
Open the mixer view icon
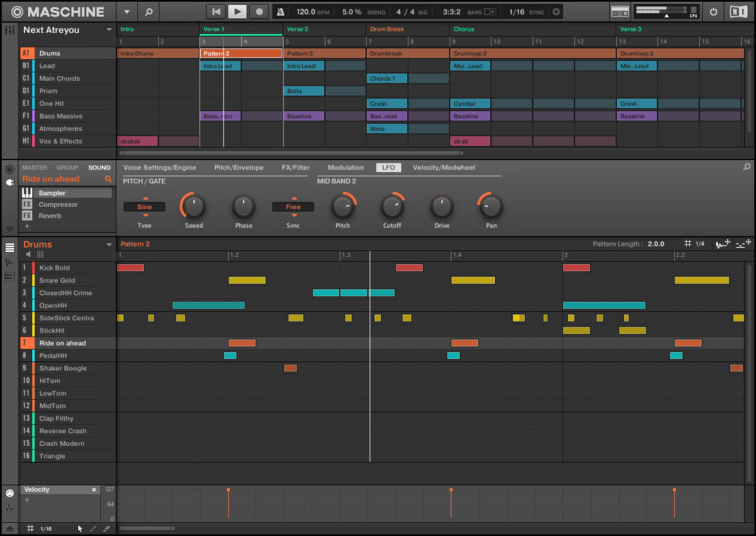point(10,30)
